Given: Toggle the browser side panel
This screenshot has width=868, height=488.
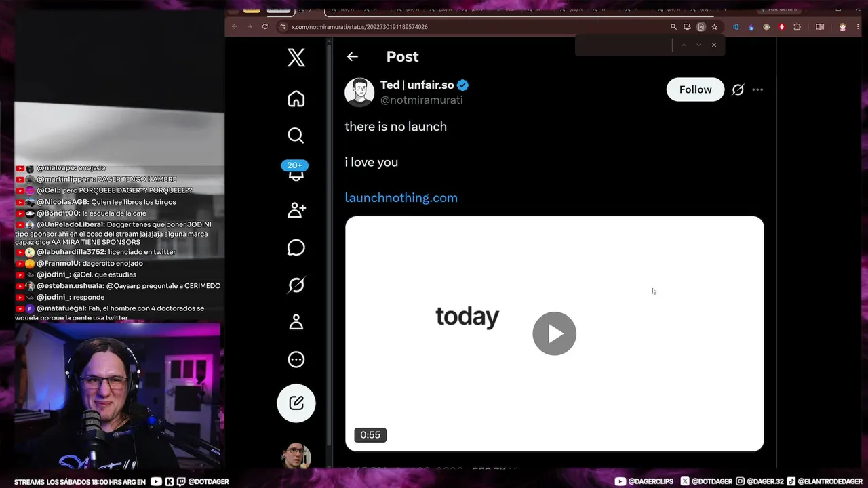Looking at the screenshot, I should click(820, 27).
